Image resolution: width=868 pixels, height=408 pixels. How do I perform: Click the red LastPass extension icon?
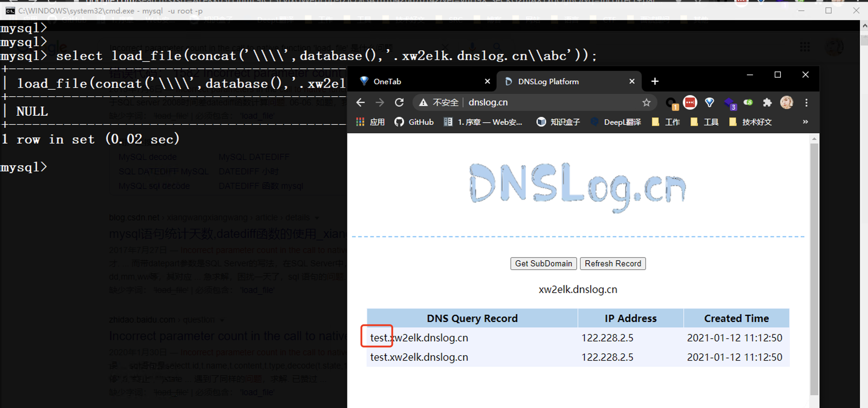click(x=690, y=102)
